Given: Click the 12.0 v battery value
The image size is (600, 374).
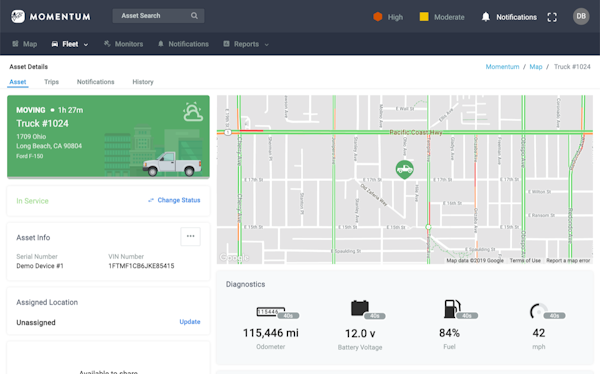Looking at the screenshot, I should pyautogui.click(x=360, y=334).
